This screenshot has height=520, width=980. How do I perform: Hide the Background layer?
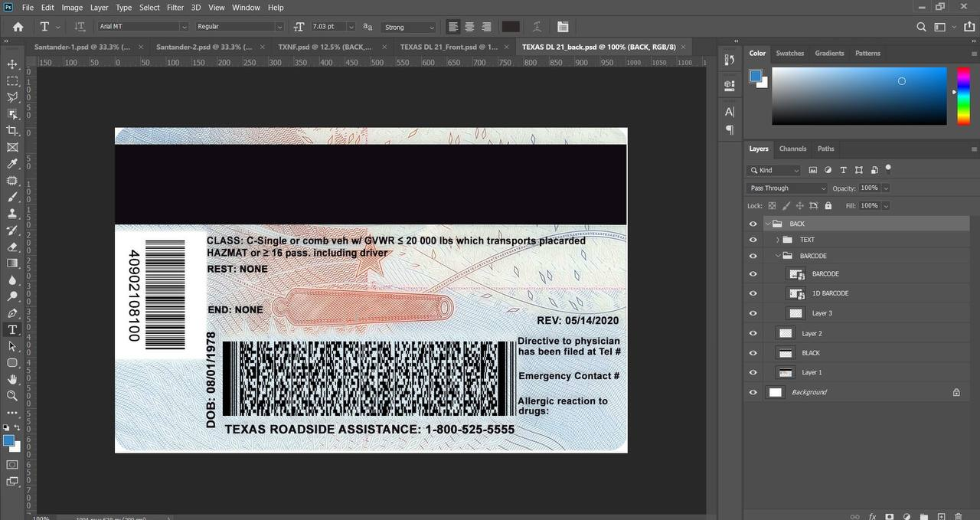[753, 392]
